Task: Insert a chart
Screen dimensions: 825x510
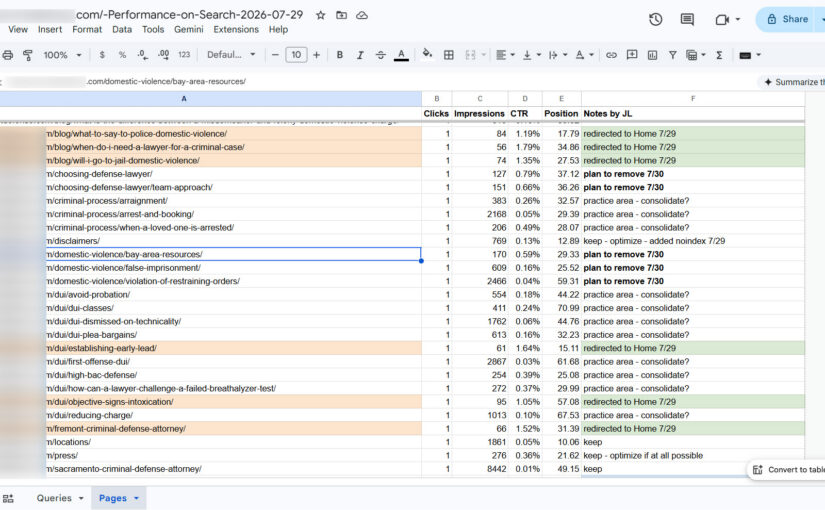Action: tap(652, 55)
